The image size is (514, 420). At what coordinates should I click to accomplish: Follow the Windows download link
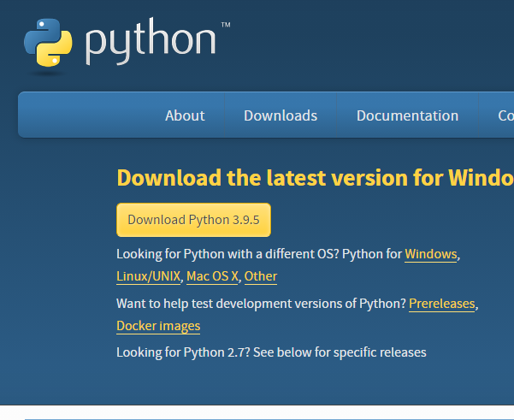tap(431, 254)
